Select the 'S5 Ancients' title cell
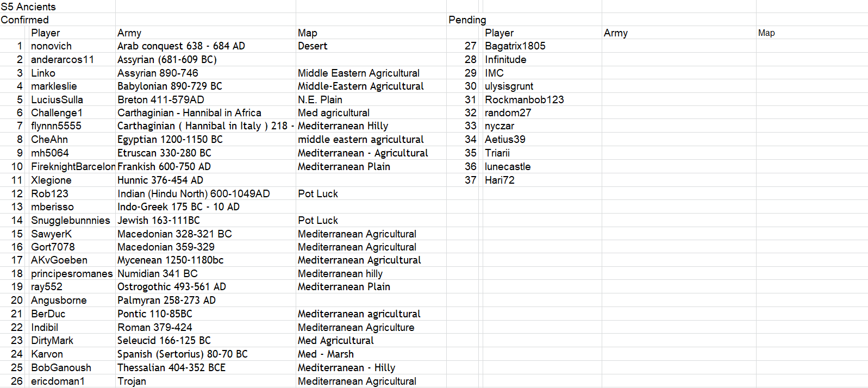 click(x=29, y=7)
